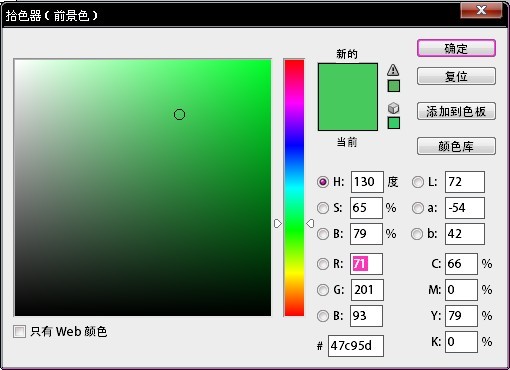Screen dimensions: 510x370
Task: Click the RGB B field showing 93
Action: pyautogui.click(x=366, y=316)
